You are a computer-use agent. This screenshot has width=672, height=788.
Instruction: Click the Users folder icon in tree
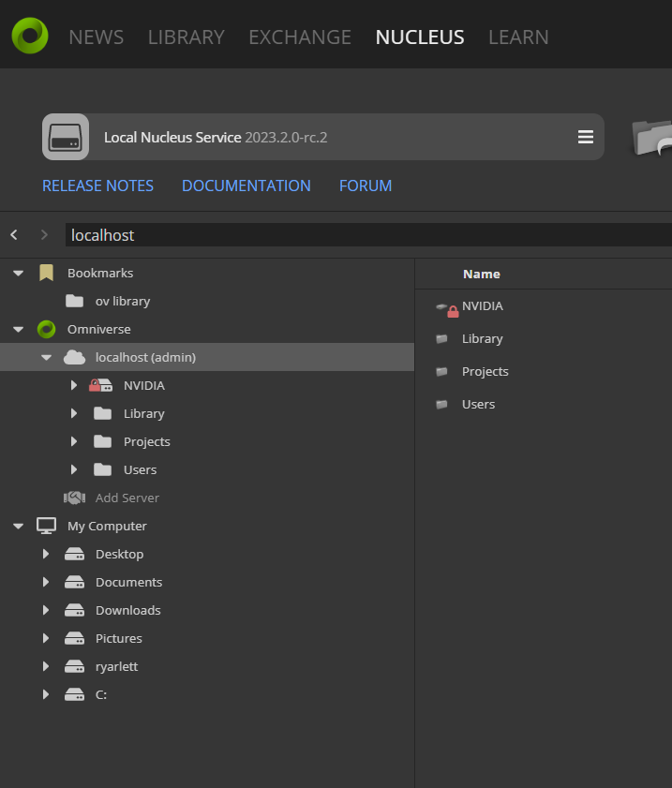(x=102, y=469)
